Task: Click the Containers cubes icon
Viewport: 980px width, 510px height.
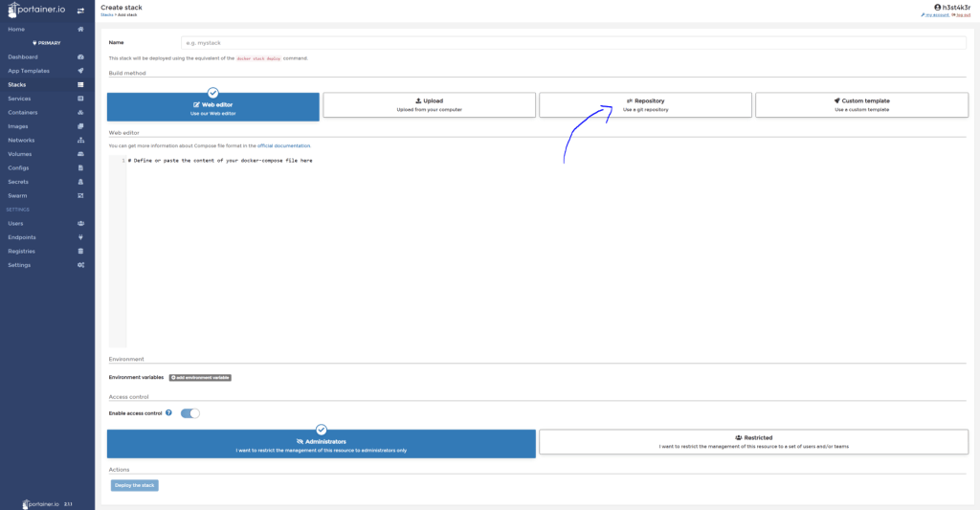Action: point(80,112)
